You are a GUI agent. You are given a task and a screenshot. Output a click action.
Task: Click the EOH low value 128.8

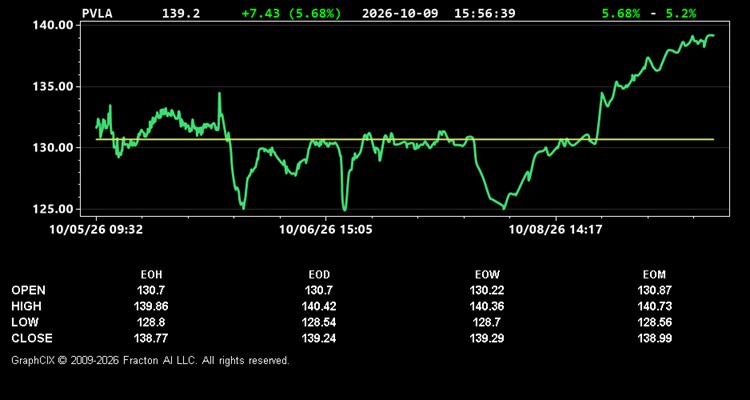pos(151,322)
